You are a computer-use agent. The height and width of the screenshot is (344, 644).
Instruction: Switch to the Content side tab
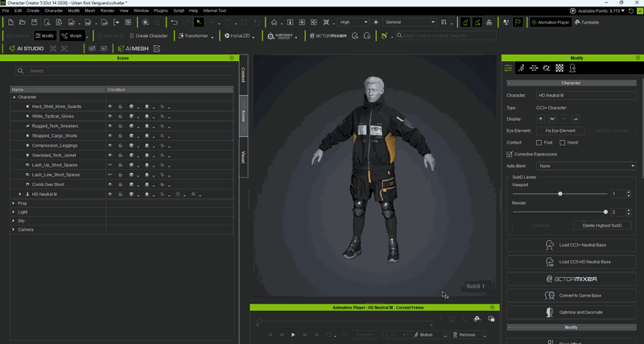[x=243, y=75]
